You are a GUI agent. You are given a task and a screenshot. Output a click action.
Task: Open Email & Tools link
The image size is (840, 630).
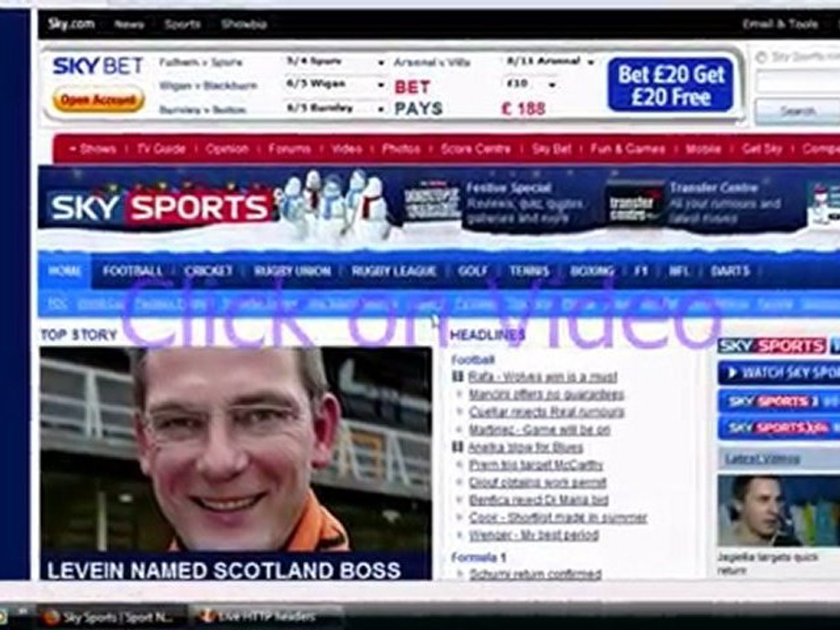(780, 24)
